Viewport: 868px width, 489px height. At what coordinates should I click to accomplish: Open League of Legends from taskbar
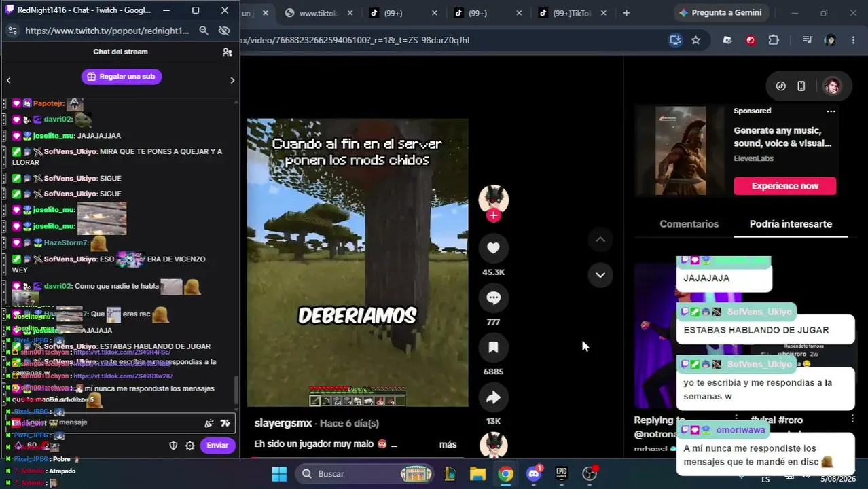click(450, 473)
